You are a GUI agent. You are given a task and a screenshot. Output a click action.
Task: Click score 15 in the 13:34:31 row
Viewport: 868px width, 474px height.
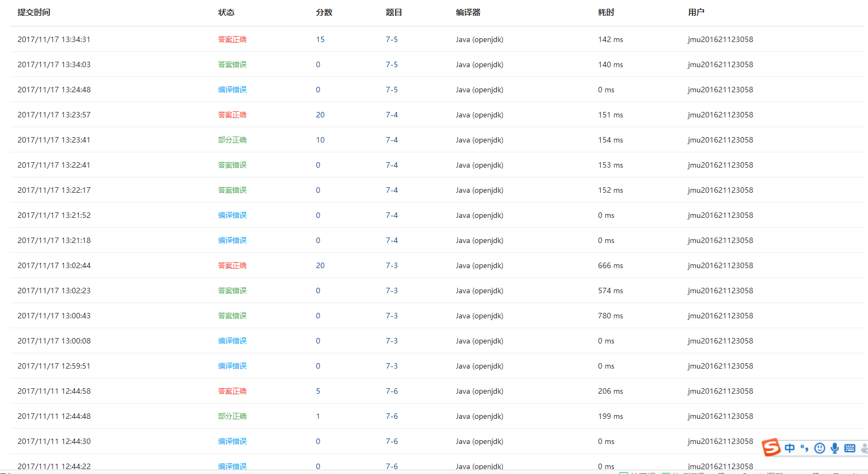[x=320, y=39]
